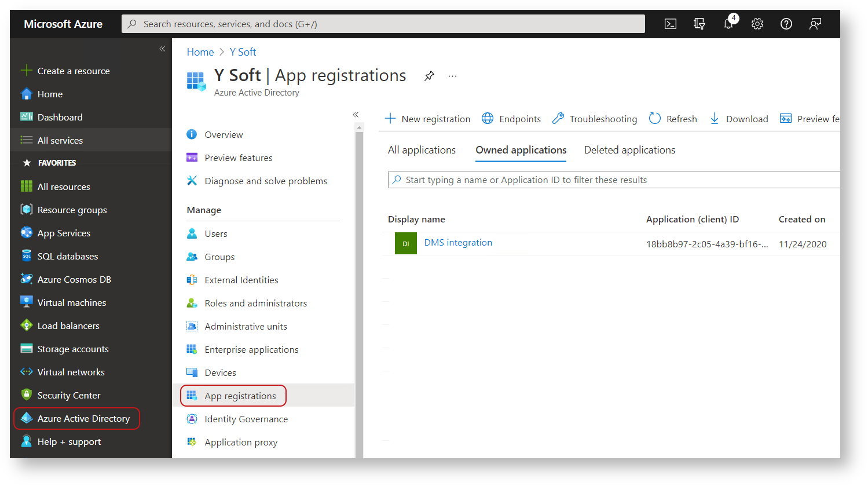Click the DI application avatar
This screenshot has width=868, height=486.
pos(406,244)
